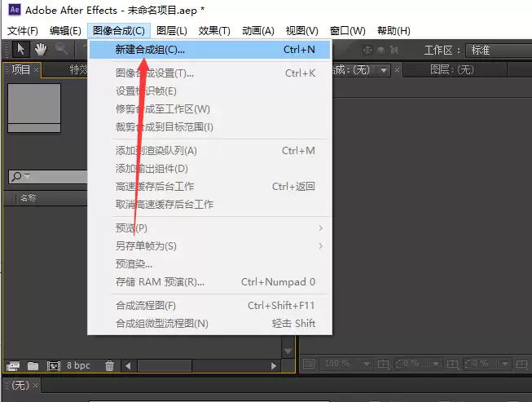Select the (无) timeline tab
The width and height of the screenshot is (532, 402).
click(x=20, y=385)
